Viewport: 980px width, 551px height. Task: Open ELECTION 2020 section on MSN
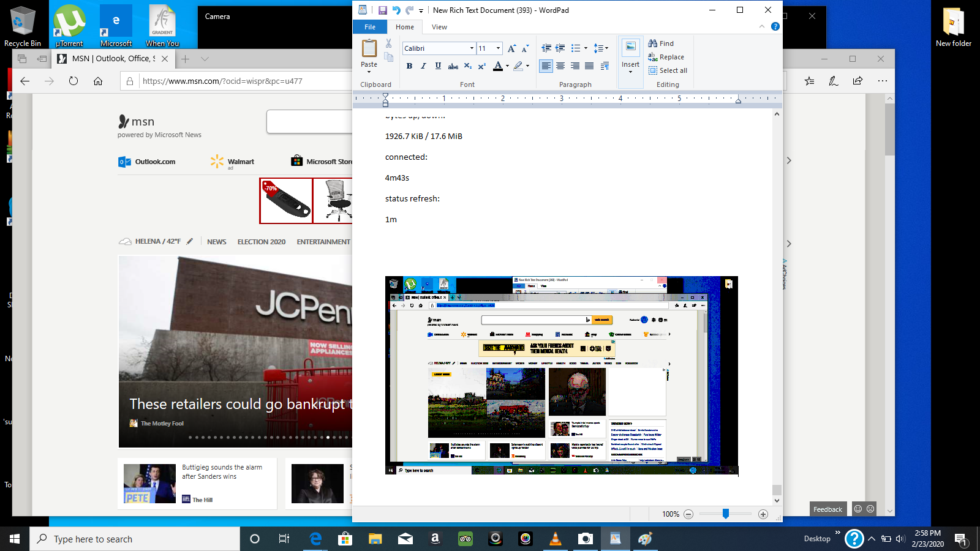click(x=262, y=242)
